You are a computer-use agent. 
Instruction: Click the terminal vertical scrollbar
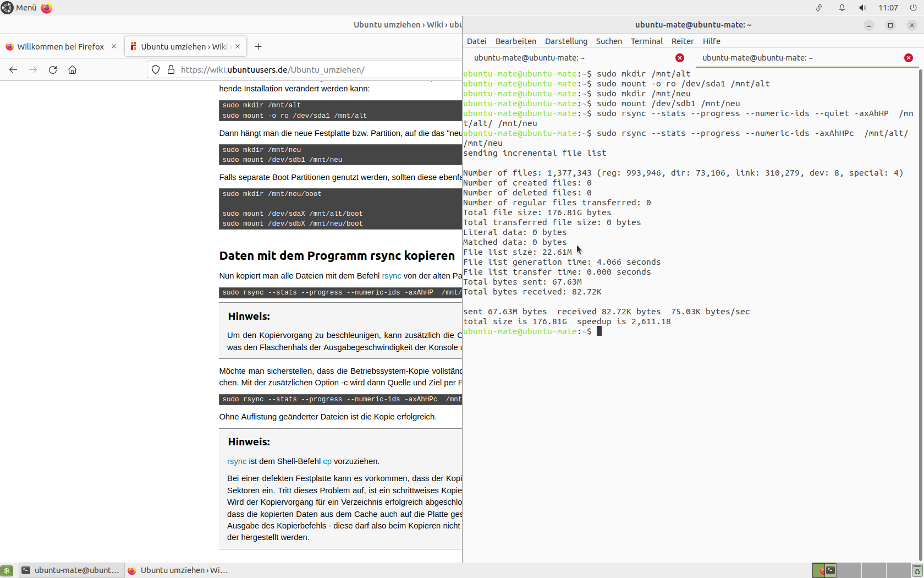[921, 315]
